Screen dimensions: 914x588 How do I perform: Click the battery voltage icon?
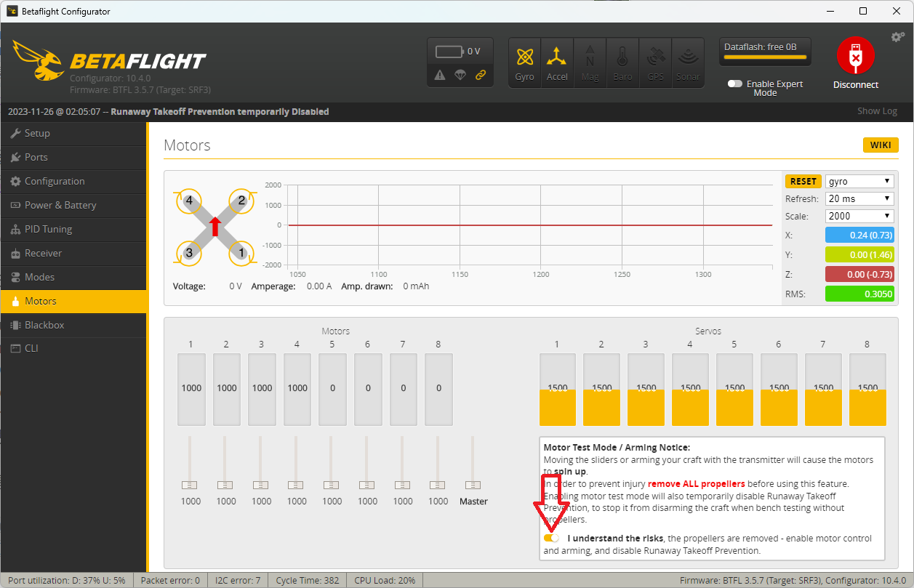click(449, 52)
